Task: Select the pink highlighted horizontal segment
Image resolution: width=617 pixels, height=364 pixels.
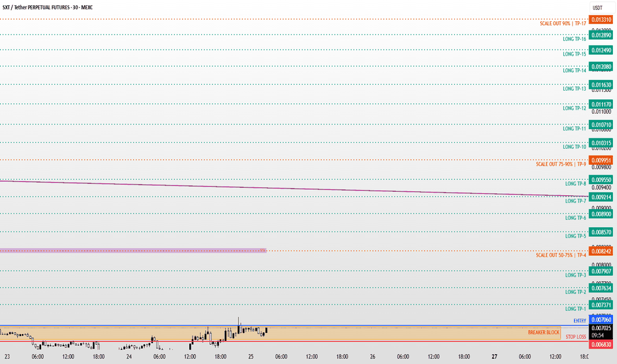Action: click(133, 250)
